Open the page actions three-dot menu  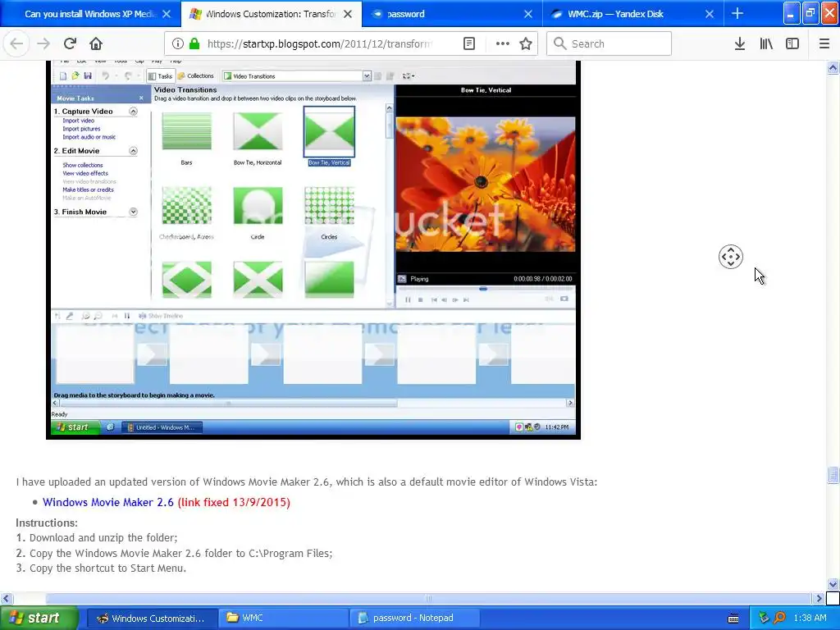503,43
